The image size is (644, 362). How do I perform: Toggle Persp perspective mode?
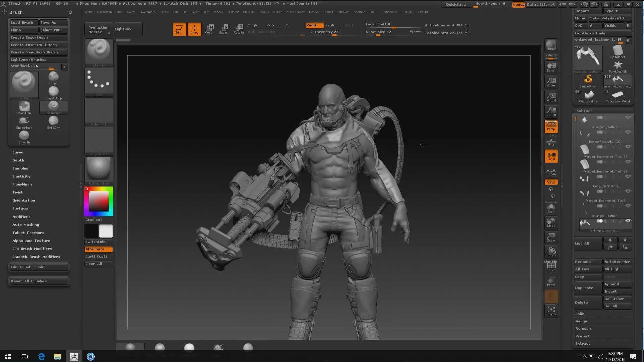551,126
